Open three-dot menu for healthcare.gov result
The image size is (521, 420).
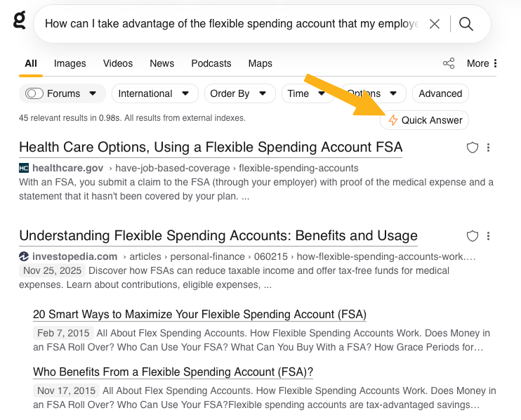point(489,147)
